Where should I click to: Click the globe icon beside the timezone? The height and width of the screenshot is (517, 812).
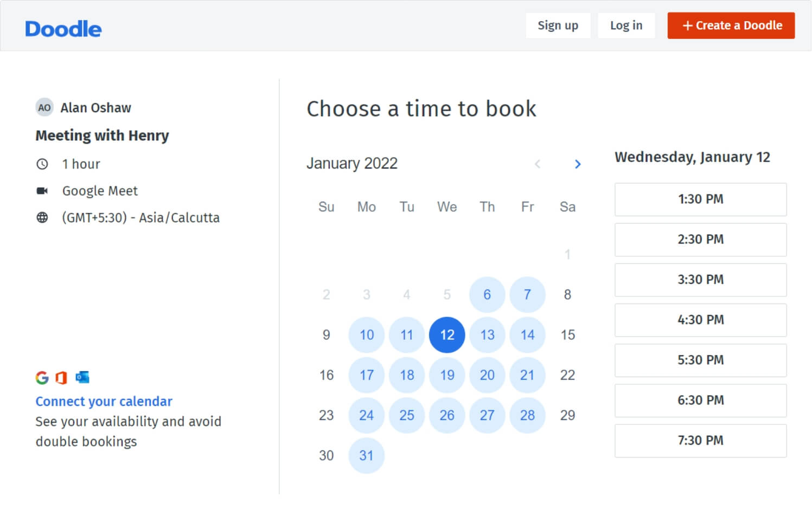point(43,217)
